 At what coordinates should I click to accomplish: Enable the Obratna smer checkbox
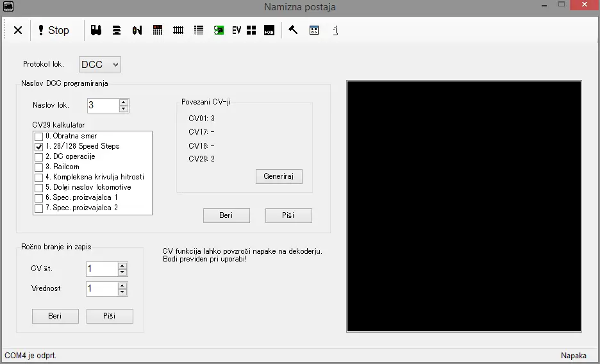[39, 136]
